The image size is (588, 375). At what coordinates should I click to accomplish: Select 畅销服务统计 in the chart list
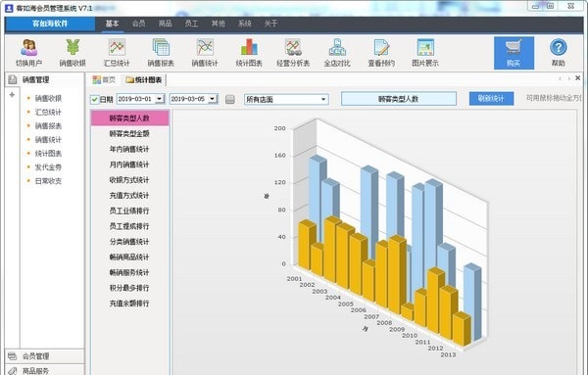[x=129, y=272]
